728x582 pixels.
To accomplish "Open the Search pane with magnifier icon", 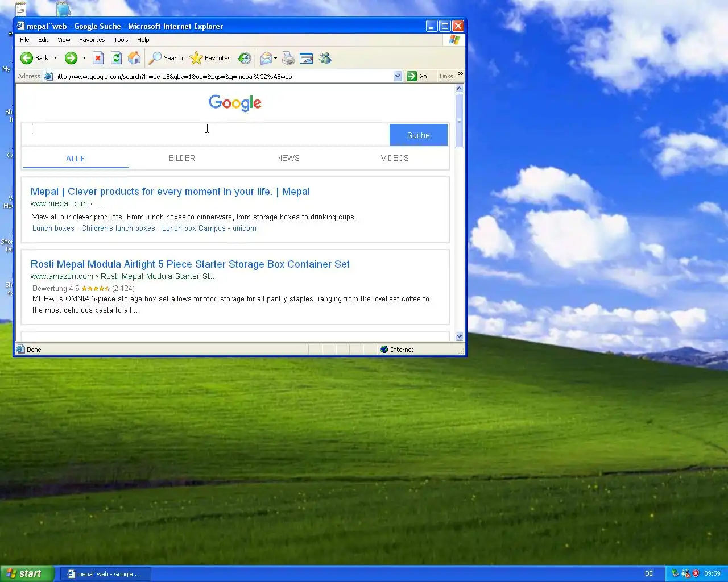I will pyautogui.click(x=155, y=58).
